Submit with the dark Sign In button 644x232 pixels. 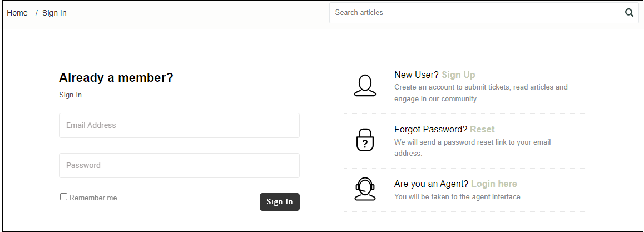coord(280,201)
